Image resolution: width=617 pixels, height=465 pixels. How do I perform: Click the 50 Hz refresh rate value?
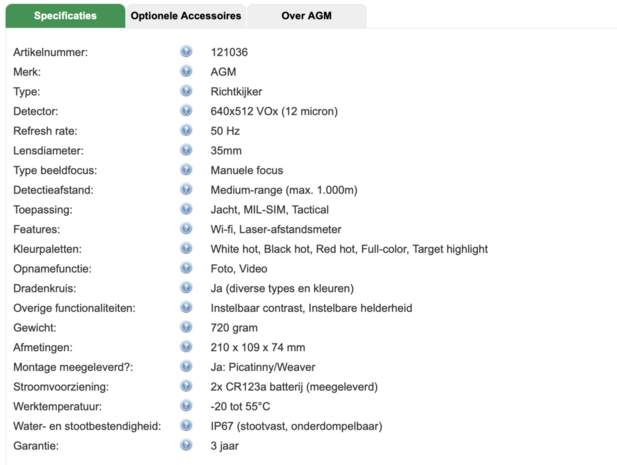click(x=225, y=131)
